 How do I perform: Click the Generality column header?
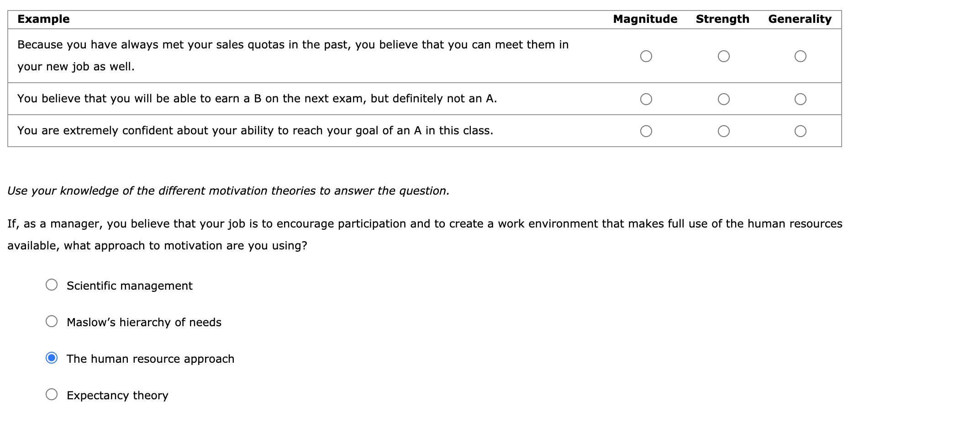click(800, 19)
